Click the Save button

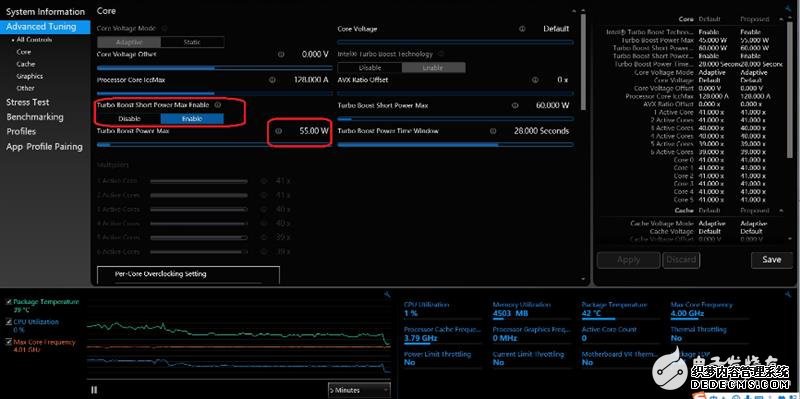coord(771,260)
